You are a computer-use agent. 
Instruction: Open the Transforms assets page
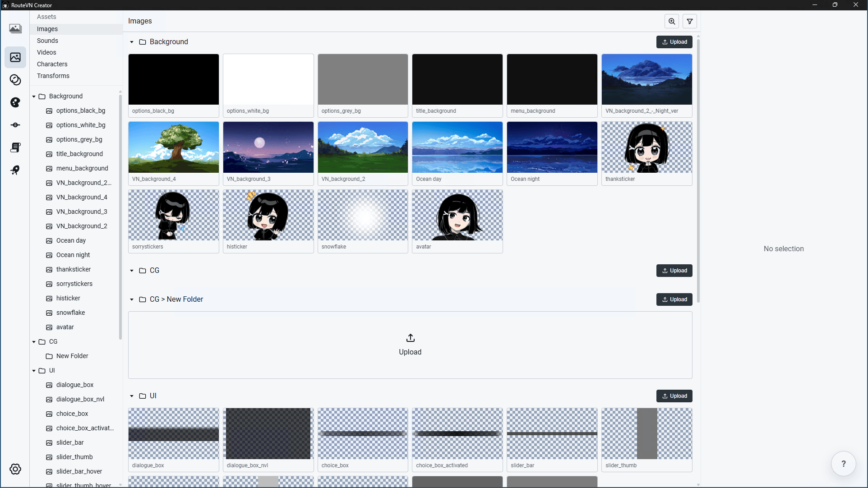click(x=76, y=76)
